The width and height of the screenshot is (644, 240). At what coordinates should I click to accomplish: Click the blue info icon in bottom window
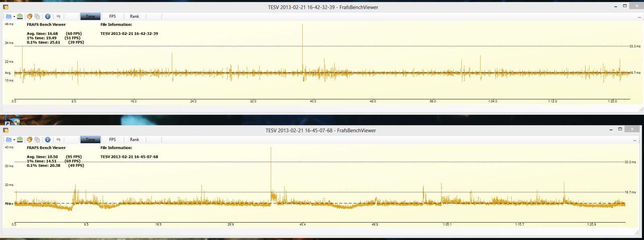[x=48, y=139]
